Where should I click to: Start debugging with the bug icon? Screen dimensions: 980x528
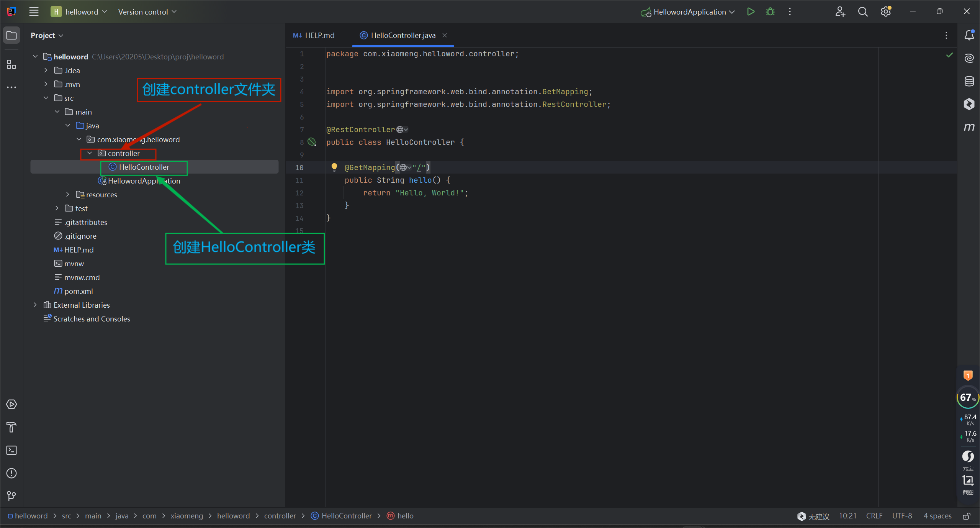[770, 11]
